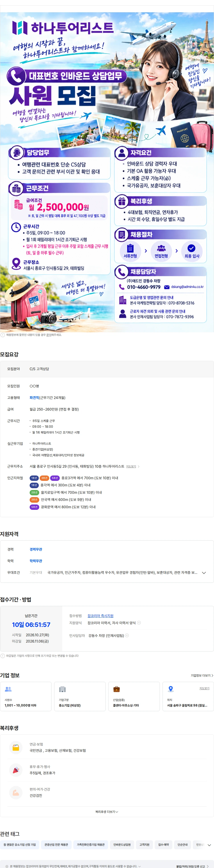Screen dimensions: 214x868
Task: Open 지도보기 link in 위치 card
Action: (x=204, y=688)
